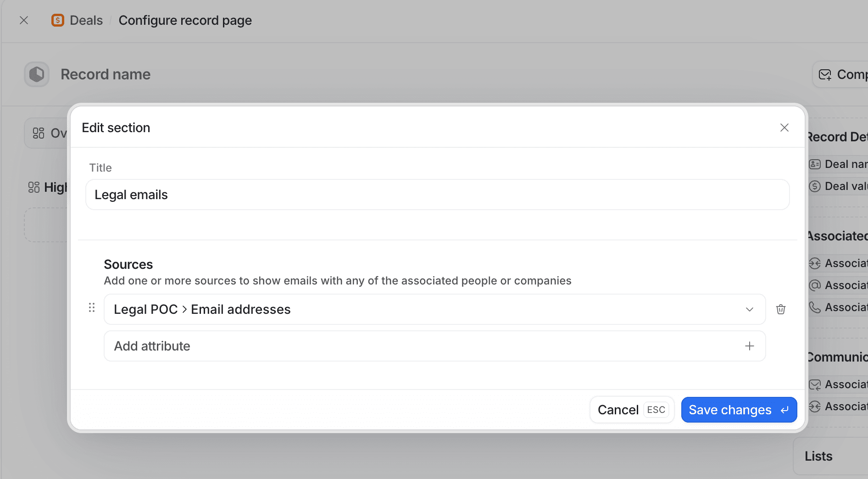
Task: Click the drag handle beside Legal POC source
Action: [x=92, y=308]
